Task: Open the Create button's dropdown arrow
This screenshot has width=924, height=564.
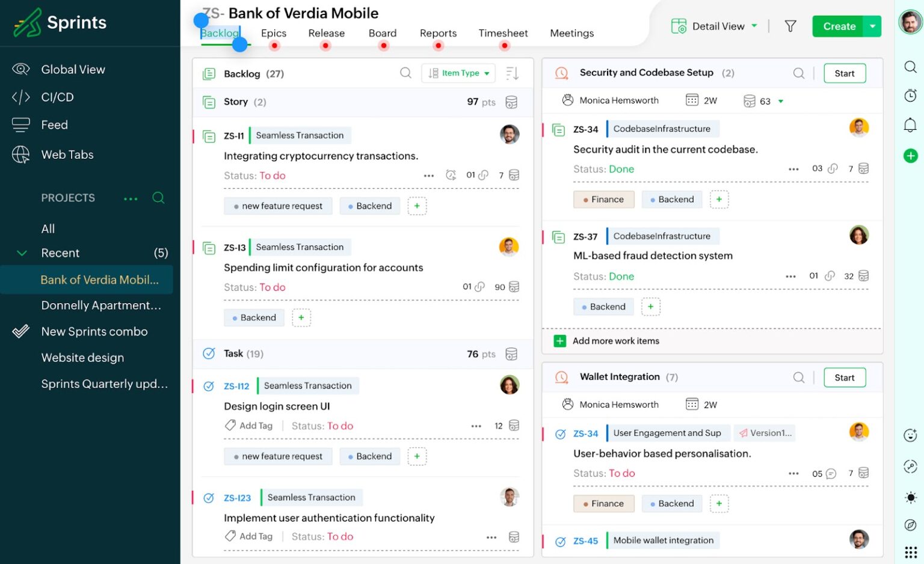Action: point(873,26)
